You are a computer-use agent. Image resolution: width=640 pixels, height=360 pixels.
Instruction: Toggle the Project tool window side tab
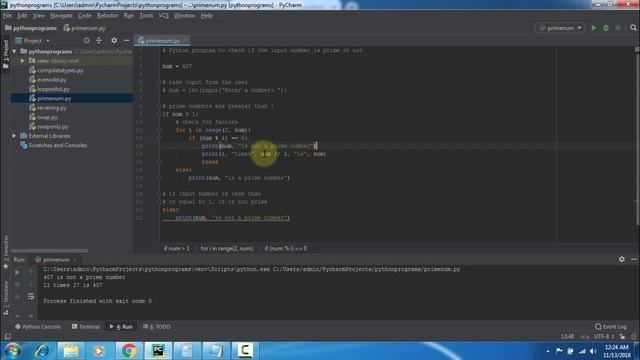click(x=5, y=55)
